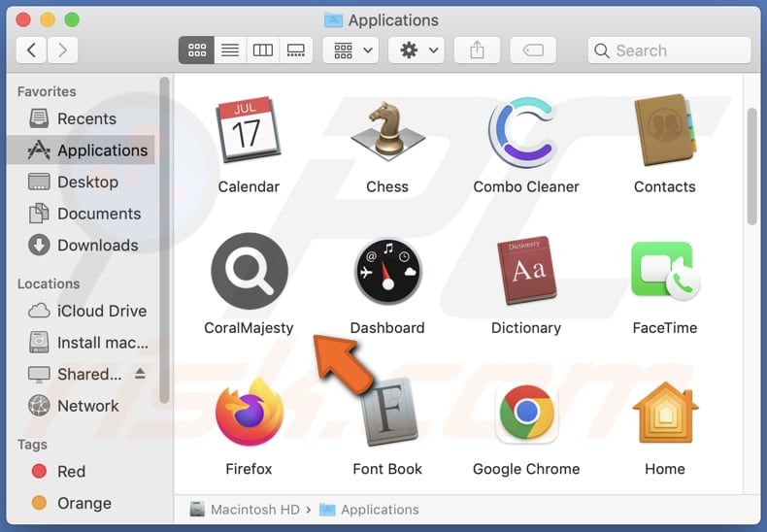Click the Calendar label text
Viewport: 767px width, 532px height.
pos(249,186)
